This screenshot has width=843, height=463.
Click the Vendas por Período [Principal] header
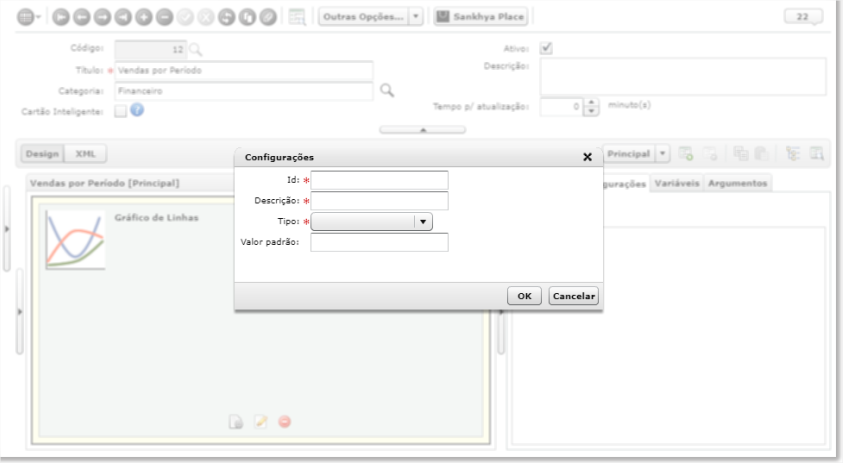coord(105,183)
